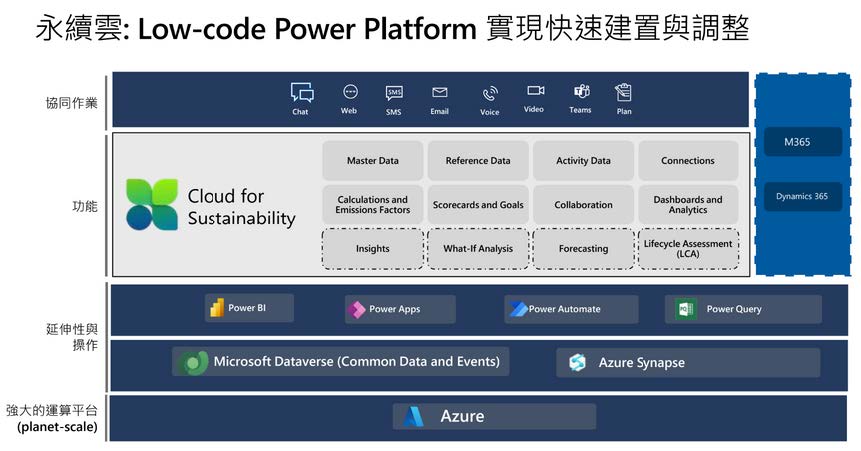Click the Power Automate label
The height and width of the screenshot is (451, 861).
point(564,309)
